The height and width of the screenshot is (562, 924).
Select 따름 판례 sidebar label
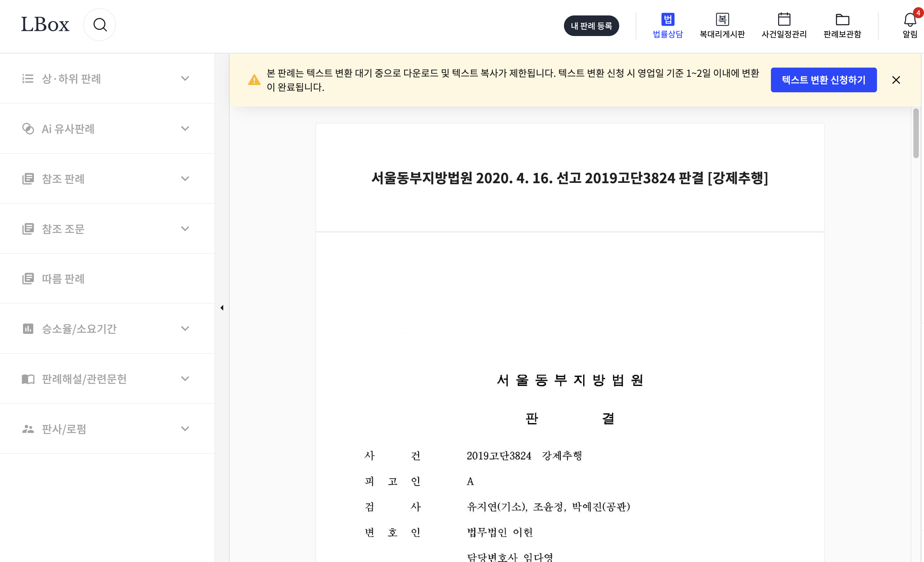pyautogui.click(x=63, y=279)
